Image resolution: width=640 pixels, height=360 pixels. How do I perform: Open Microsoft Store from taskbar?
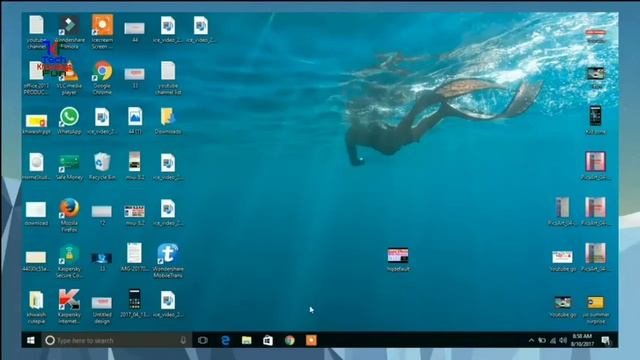(x=268, y=340)
